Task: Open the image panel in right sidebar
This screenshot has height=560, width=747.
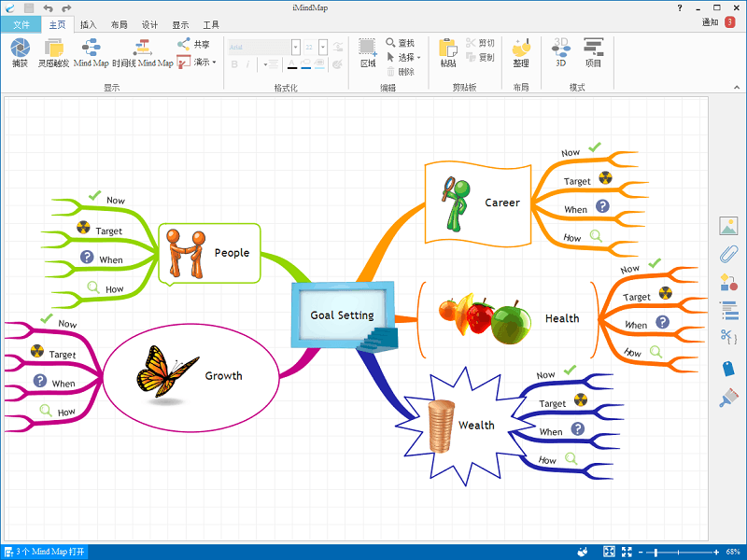Action: tap(728, 226)
